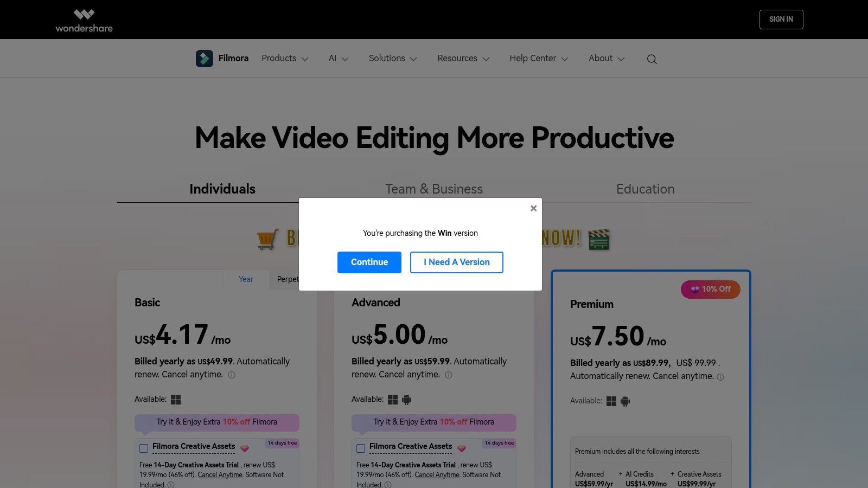Click the Advanced US$59.99/yr item in Premium

coord(594,479)
